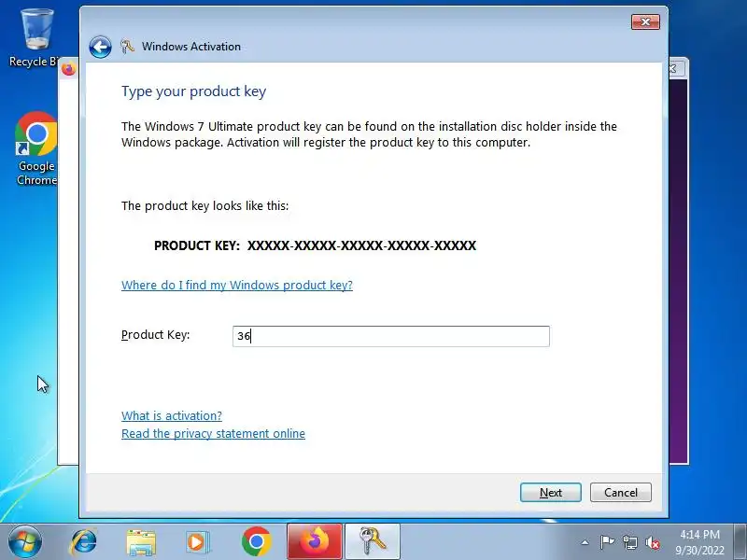Click Show desktop strip beside the clock
Screen dimensions: 747x560
(x=740, y=541)
